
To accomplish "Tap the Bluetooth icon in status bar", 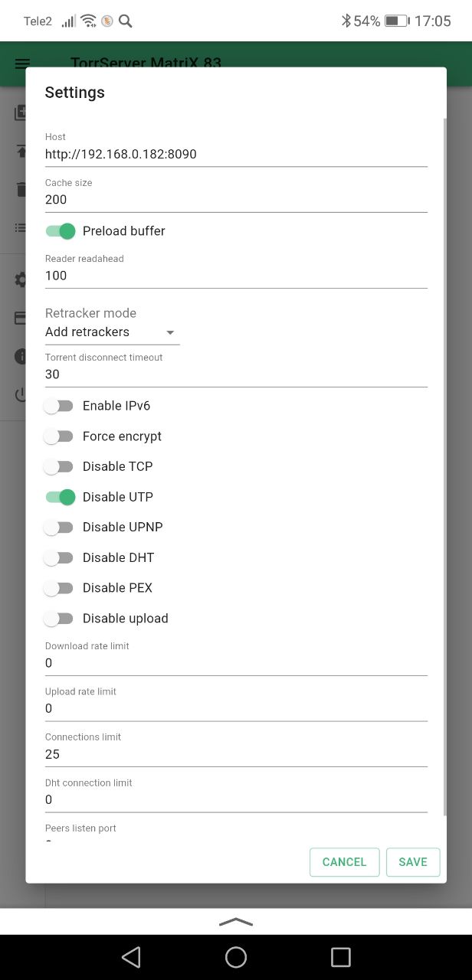I will click(346, 21).
